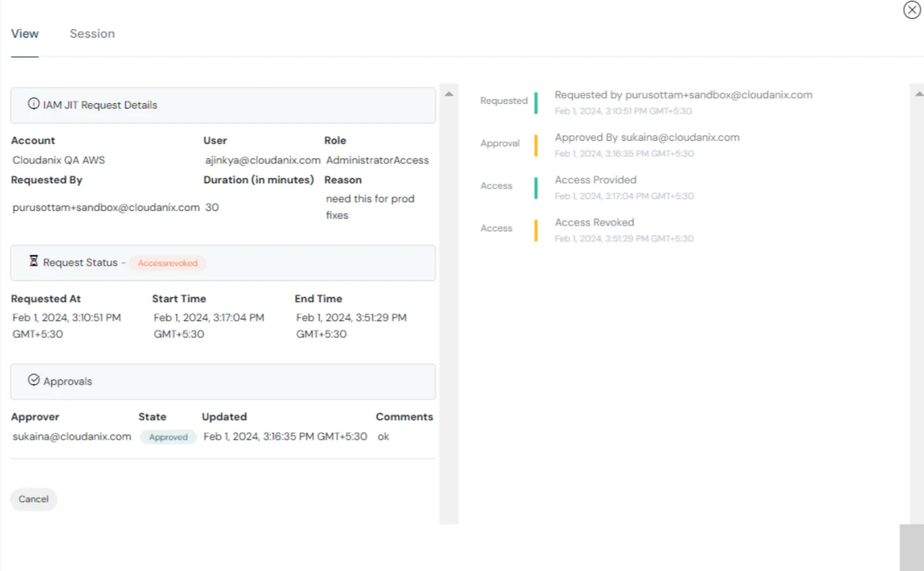Click the up arrow on the left panel scrollbar
The width and height of the screenshot is (924, 571).
(449, 93)
